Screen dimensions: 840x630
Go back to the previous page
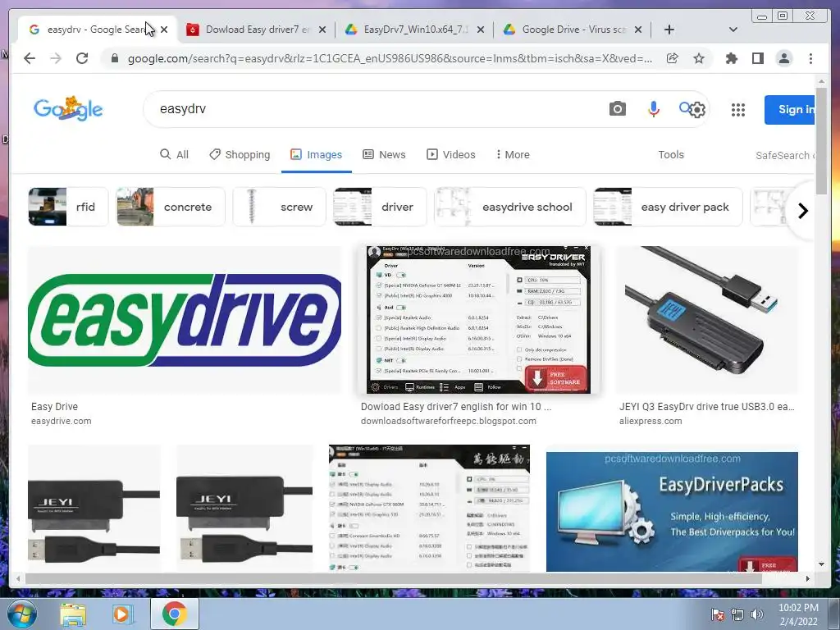click(x=30, y=58)
